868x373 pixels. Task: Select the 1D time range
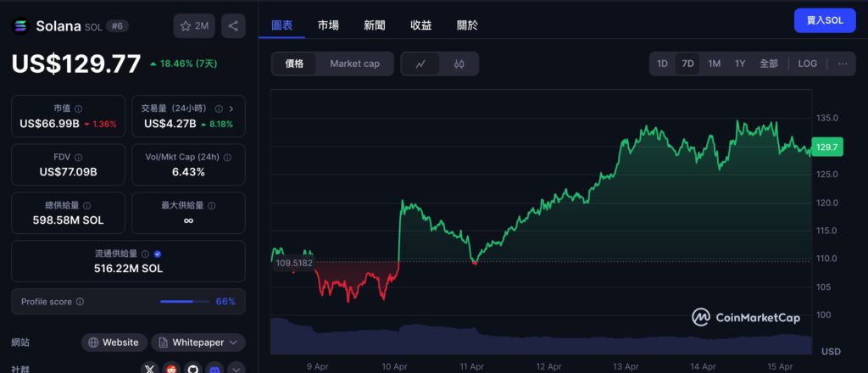662,64
